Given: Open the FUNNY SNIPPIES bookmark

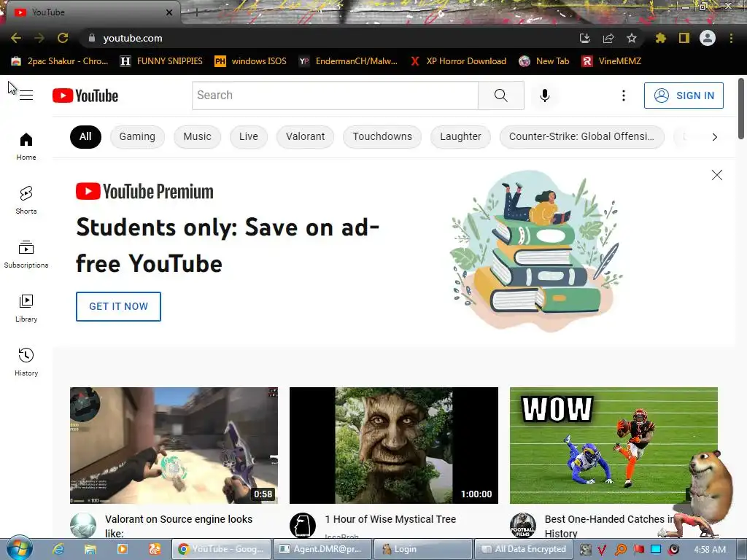Looking at the screenshot, I should tap(161, 61).
